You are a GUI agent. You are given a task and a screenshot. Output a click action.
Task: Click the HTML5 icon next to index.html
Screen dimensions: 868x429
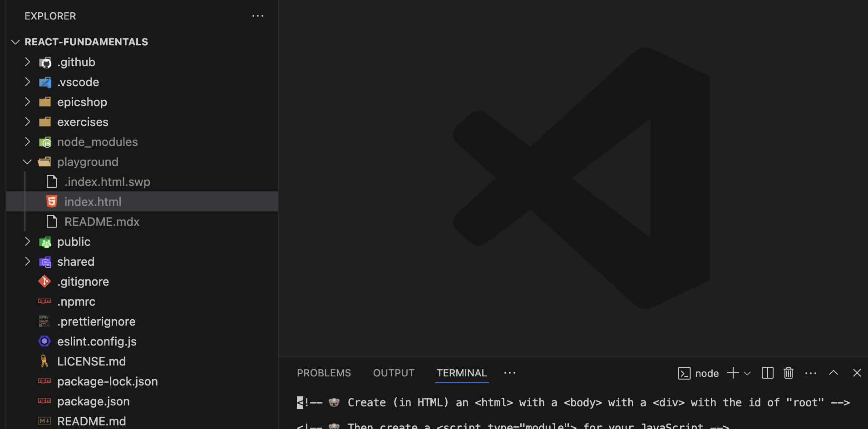click(52, 201)
